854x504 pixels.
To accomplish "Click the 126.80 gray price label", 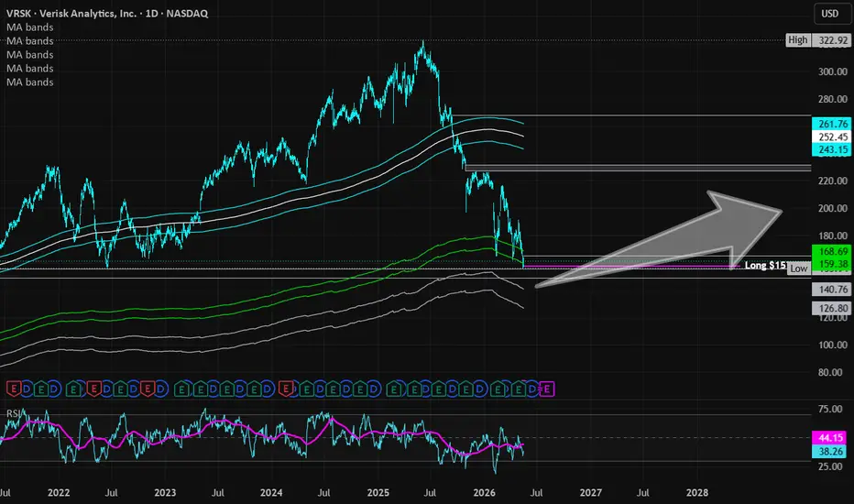I will coord(832,309).
